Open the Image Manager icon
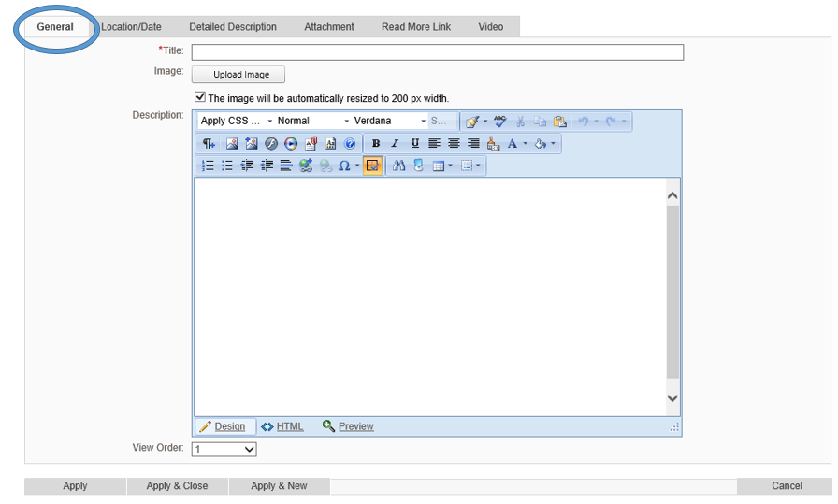 point(231,143)
